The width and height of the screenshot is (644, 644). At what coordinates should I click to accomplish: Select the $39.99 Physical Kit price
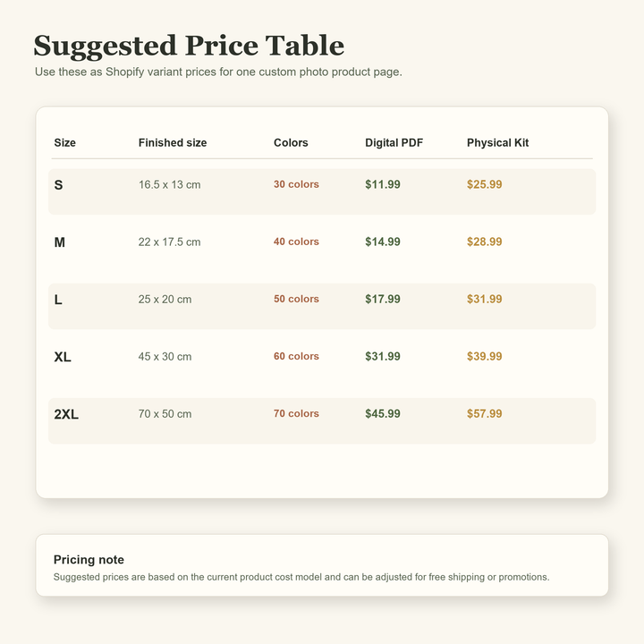(x=484, y=356)
